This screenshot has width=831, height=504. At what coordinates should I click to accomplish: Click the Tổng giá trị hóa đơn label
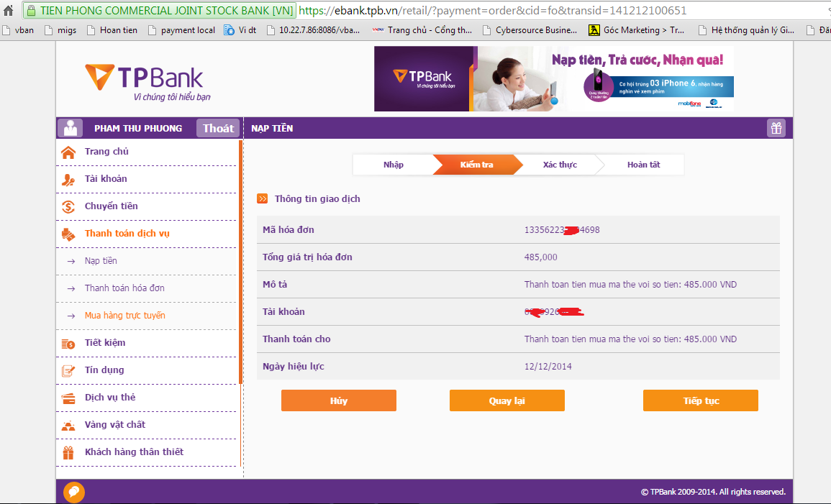307,257
